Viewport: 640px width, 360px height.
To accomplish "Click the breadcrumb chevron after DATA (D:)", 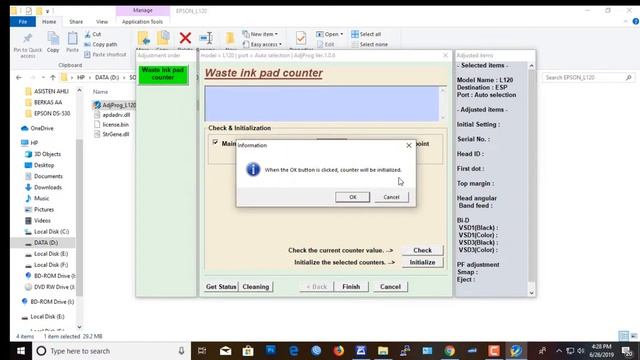I will point(124,77).
